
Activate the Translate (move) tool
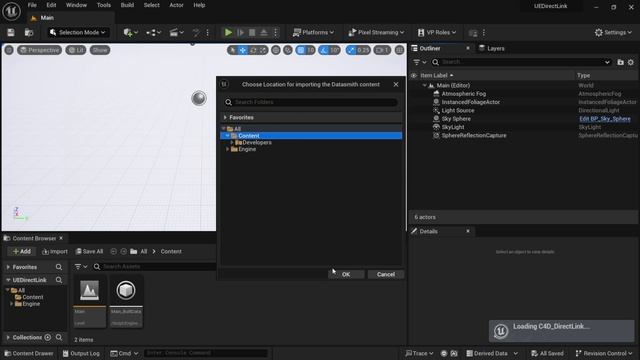[x=243, y=50]
